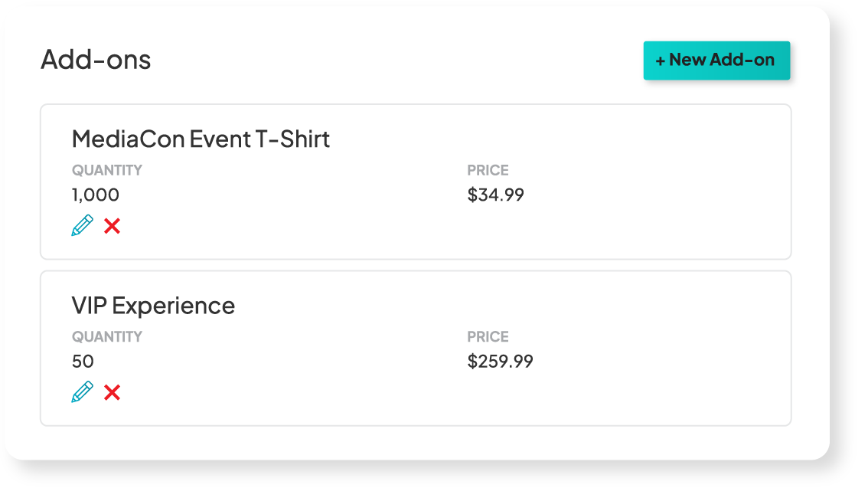The width and height of the screenshot is (868, 501).
Task: Delete the VIP Experience add-on using its X icon
Action: click(113, 392)
